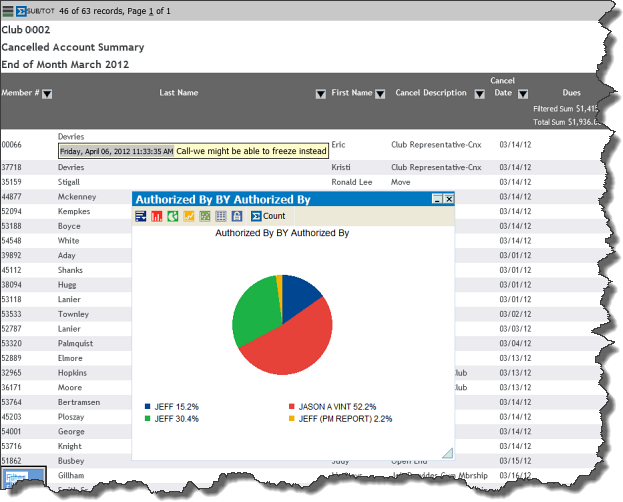Open the Last Name column filter dropdown
This screenshot has height=502, width=623.
321,94
